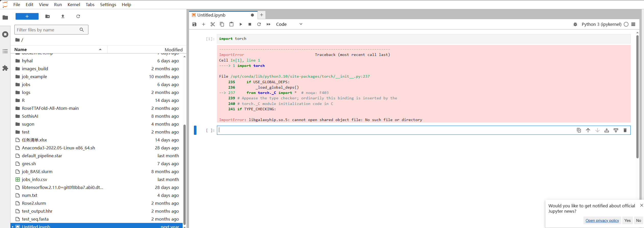The width and height of the screenshot is (644, 228).
Task: Sort files by the Name column header
Action: pyautogui.click(x=59, y=50)
